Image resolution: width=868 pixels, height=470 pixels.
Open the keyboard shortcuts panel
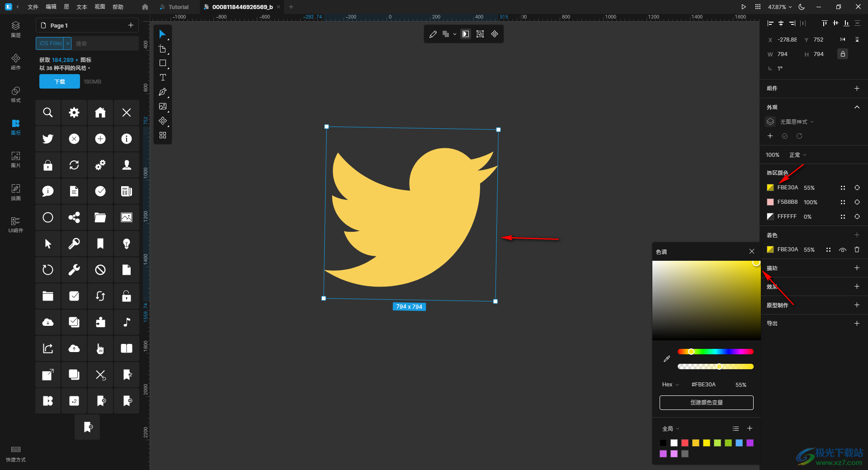pos(16,454)
